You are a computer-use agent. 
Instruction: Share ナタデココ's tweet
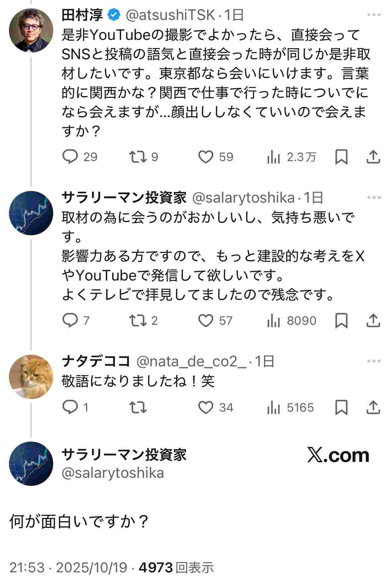(373, 408)
